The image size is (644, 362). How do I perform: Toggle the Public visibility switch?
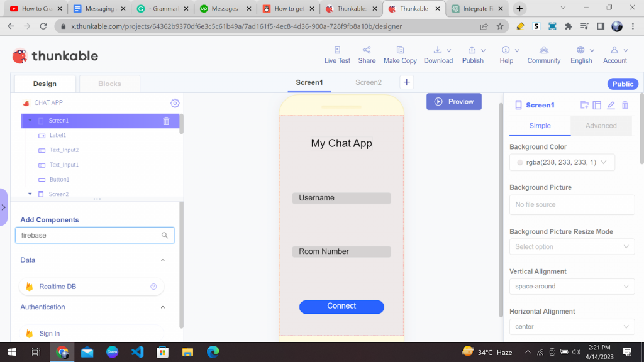(x=622, y=84)
